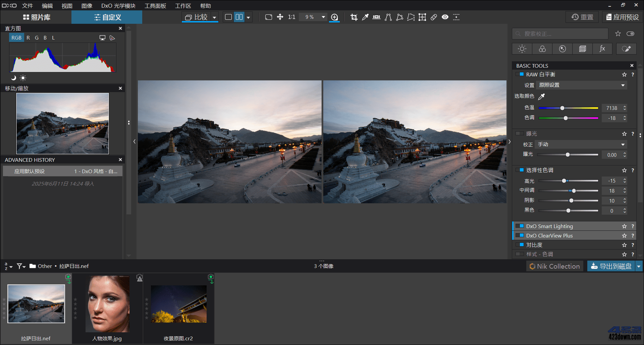Disable the DxO ClearView Plus correction
This screenshot has width=644, height=345.
521,235
